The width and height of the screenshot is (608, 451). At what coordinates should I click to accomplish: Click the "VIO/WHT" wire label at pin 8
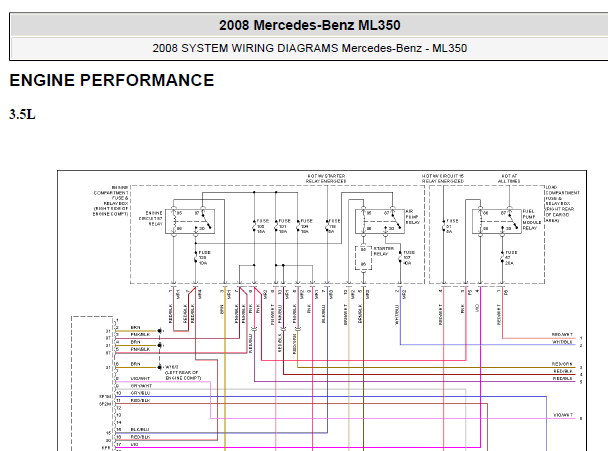[x=140, y=378]
